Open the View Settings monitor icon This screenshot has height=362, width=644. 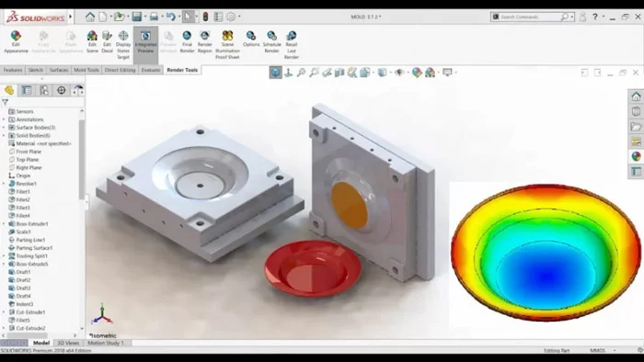tap(447, 73)
